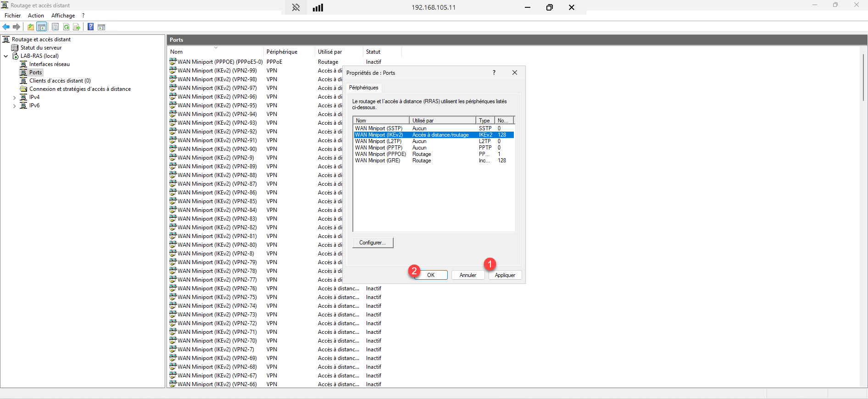
Task: Select WAN Miniport (SSTP) in the device list
Action: (x=378, y=128)
